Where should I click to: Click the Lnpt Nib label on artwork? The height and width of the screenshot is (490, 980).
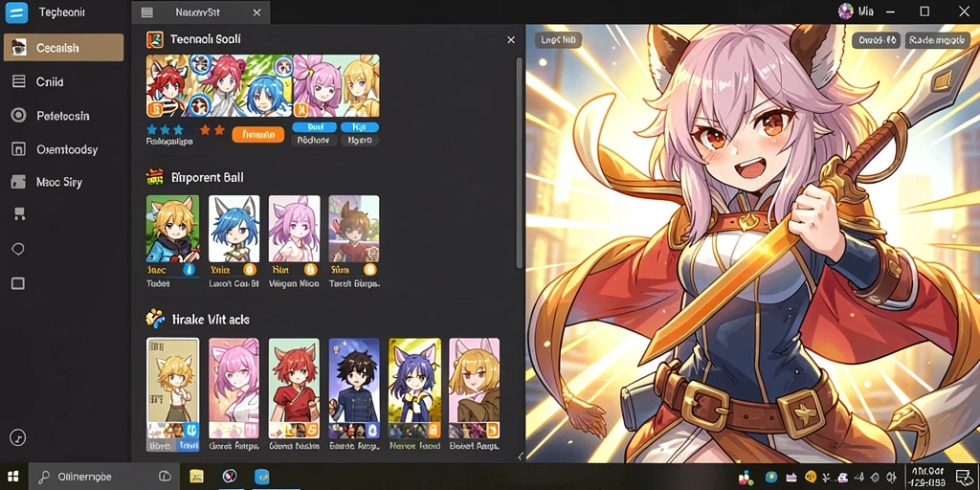tap(558, 40)
